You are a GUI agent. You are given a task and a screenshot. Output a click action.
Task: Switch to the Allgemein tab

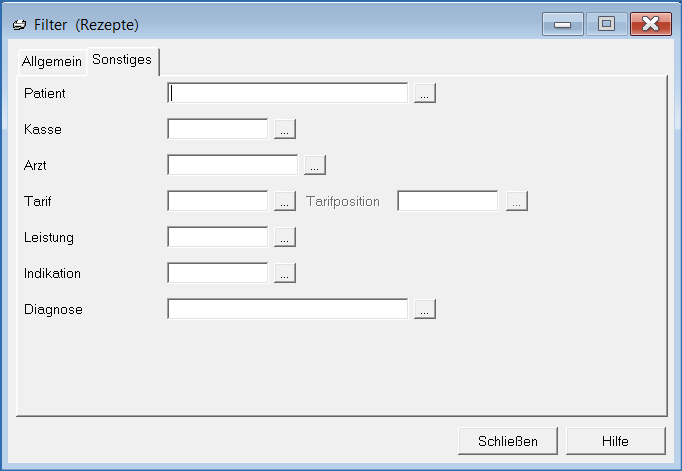point(52,61)
